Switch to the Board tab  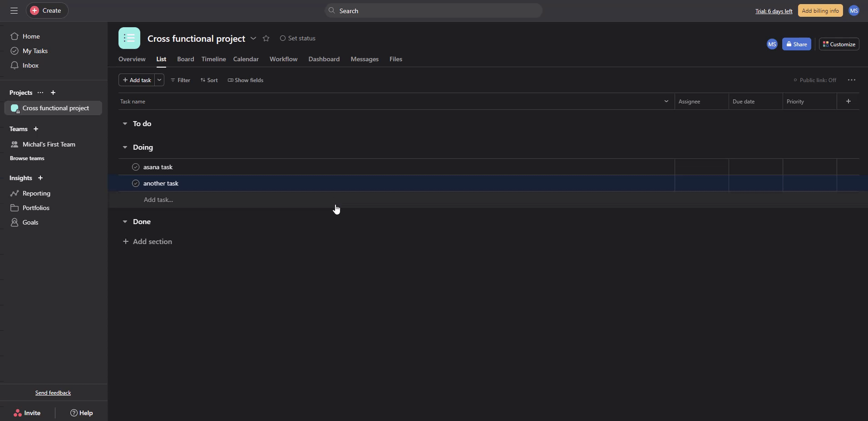click(x=185, y=59)
